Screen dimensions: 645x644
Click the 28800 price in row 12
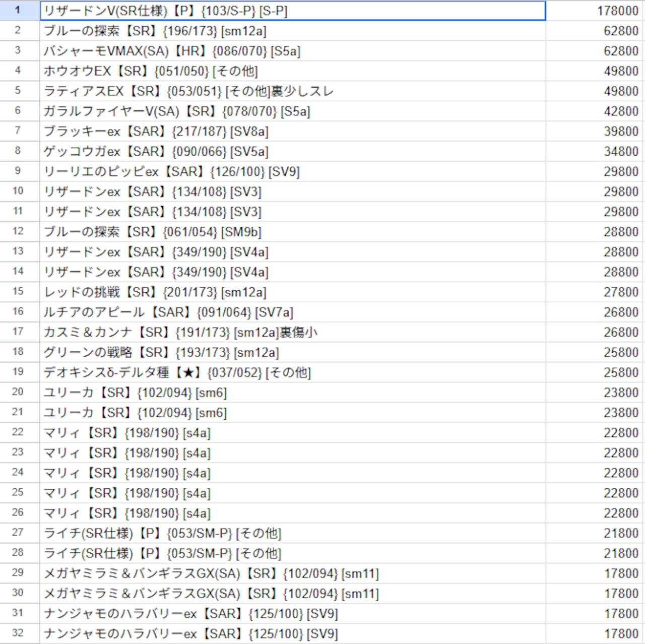[x=595, y=232]
